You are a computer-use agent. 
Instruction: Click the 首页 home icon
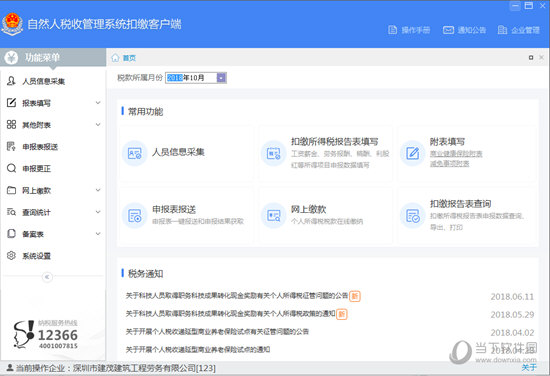click(x=115, y=58)
